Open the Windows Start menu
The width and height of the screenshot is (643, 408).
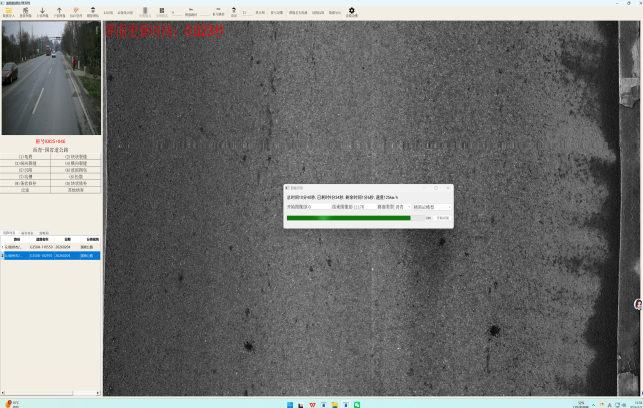290,405
